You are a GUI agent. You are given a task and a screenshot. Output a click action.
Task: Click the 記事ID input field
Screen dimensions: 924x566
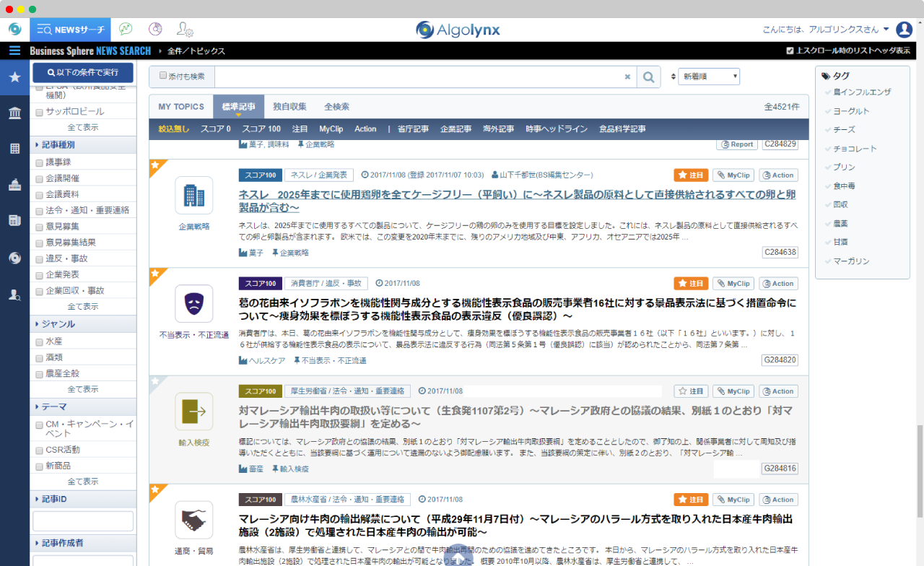[83, 521]
